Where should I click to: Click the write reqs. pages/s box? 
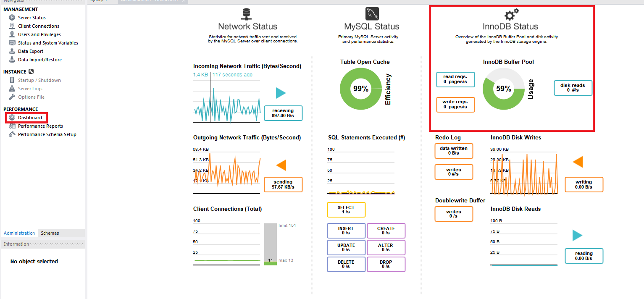[455, 105]
